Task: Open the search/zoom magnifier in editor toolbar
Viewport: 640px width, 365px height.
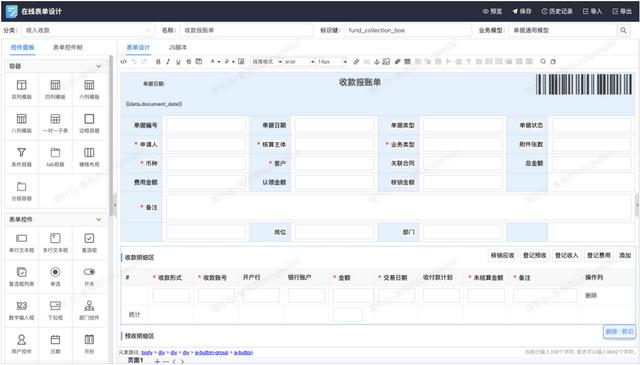Action: pyautogui.click(x=543, y=62)
